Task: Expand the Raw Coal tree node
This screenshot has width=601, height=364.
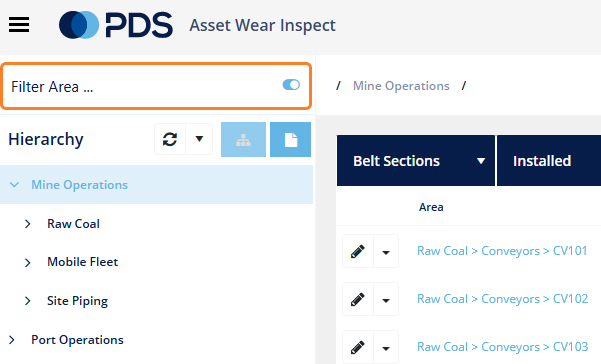Action: (28, 224)
